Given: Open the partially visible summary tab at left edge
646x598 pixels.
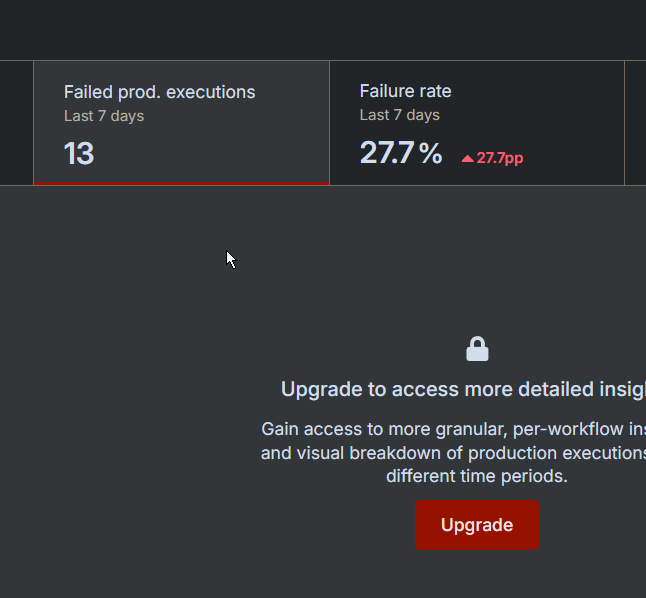Looking at the screenshot, I should (x=16, y=123).
